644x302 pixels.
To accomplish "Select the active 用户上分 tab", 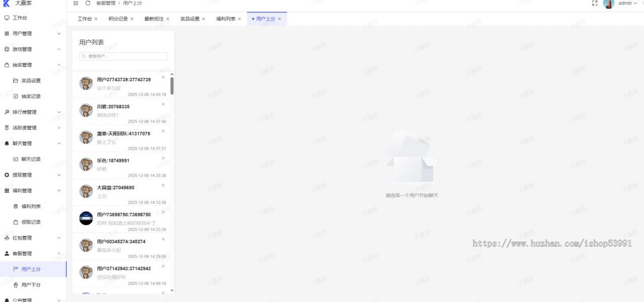I will point(266,19).
